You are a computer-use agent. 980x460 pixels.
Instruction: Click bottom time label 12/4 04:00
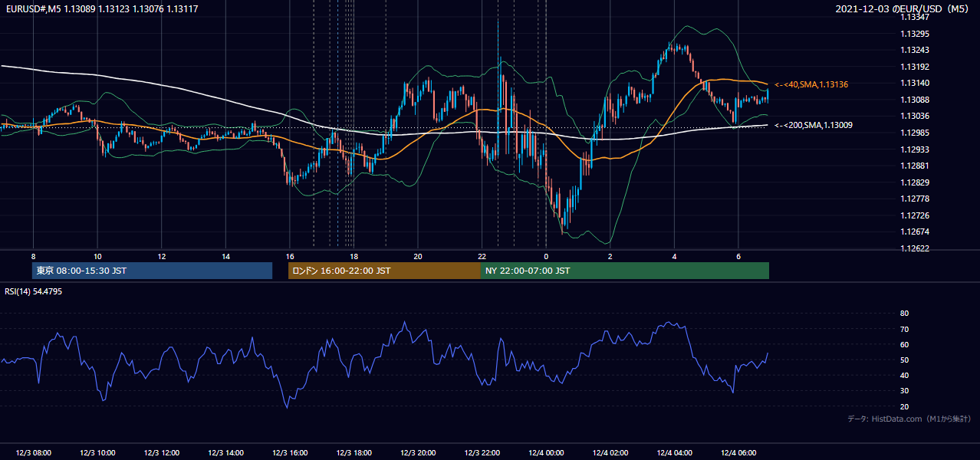(x=674, y=453)
